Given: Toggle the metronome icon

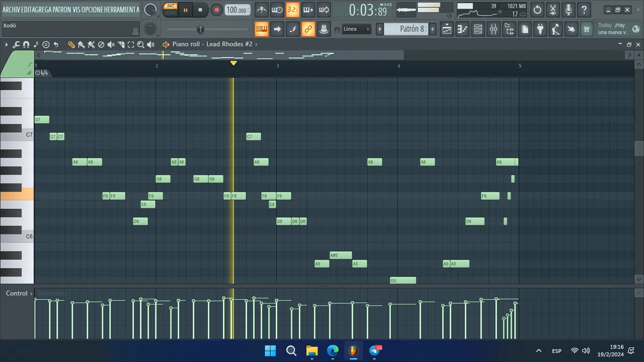Looking at the screenshot, I should tap(262, 10).
